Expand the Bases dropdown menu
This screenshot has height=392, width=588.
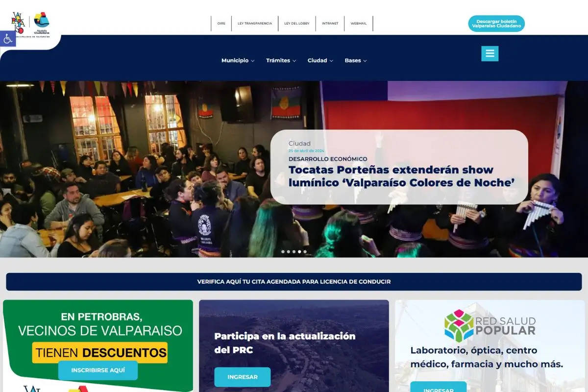[x=355, y=61]
